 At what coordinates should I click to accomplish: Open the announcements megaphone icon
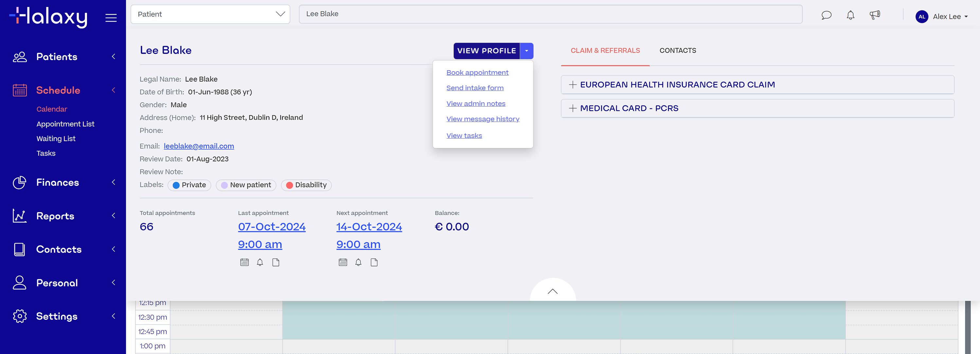[x=875, y=15]
